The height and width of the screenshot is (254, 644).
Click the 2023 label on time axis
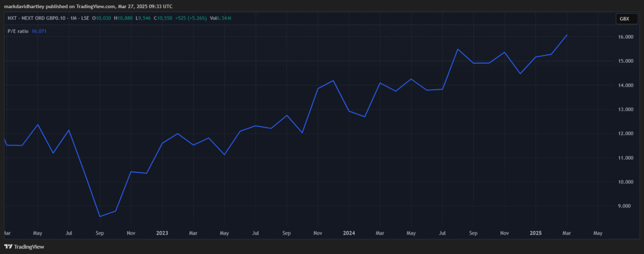pyautogui.click(x=162, y=234)
